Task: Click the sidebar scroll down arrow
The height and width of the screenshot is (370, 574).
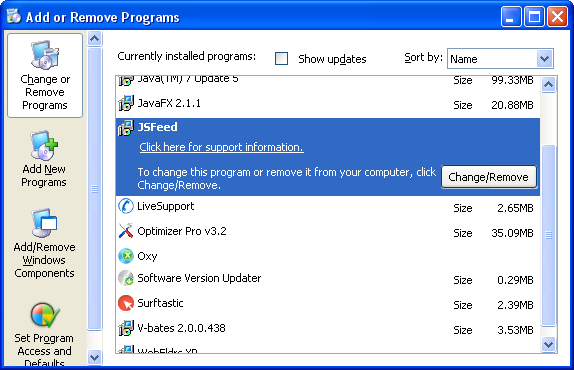Action: pyautogui.click(x=94, y=357)
